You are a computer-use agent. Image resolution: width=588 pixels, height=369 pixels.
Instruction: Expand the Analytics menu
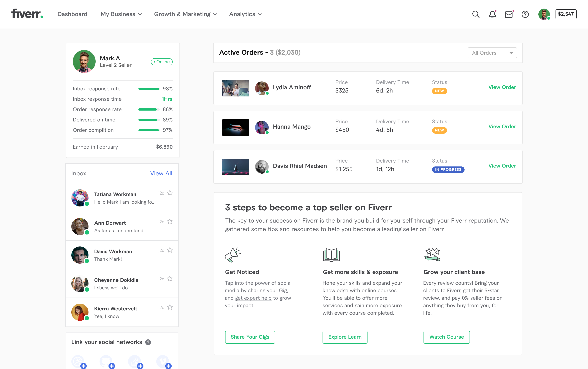(245, 14)
